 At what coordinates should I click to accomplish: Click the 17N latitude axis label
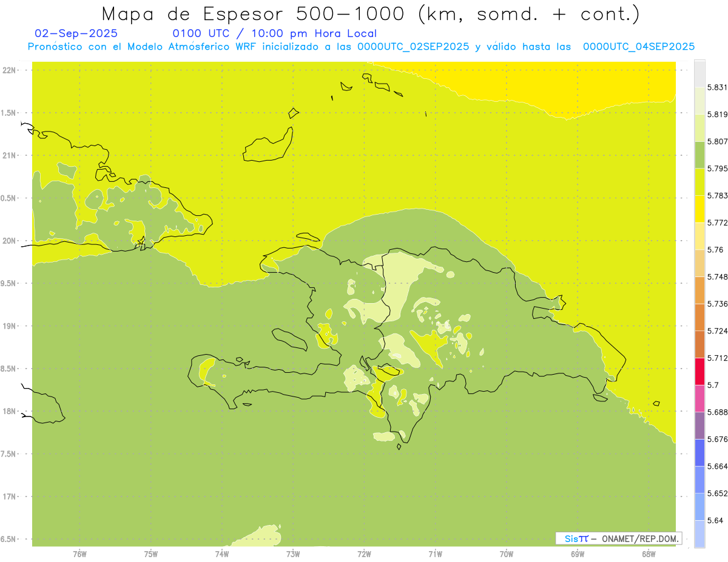click(x=10, y=497)
